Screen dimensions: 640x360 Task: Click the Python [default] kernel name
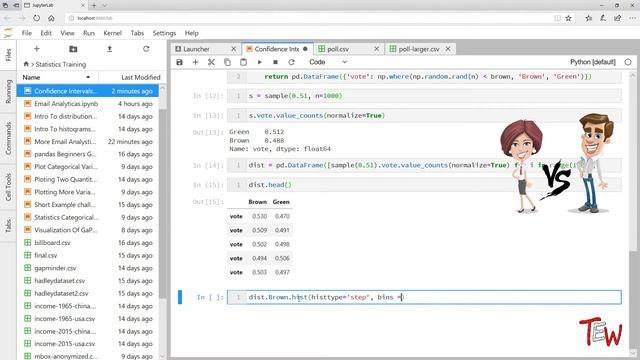pos(593,62)
